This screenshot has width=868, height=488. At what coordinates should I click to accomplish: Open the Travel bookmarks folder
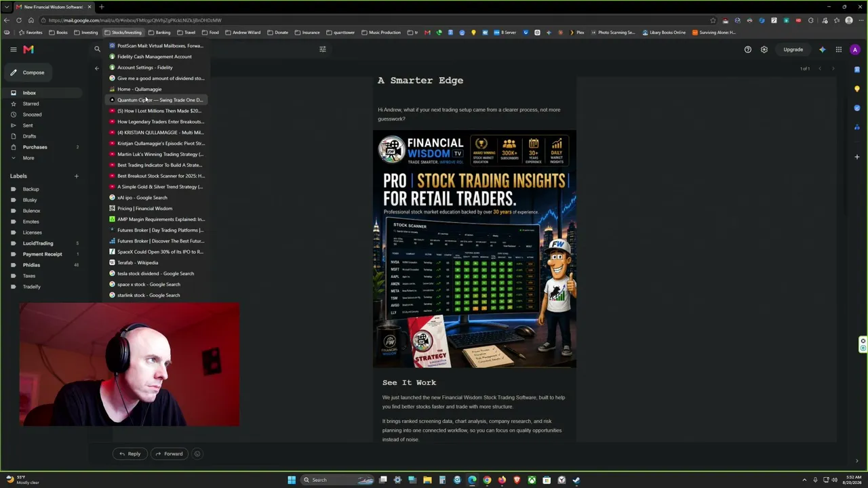click(x=186, y=33)
